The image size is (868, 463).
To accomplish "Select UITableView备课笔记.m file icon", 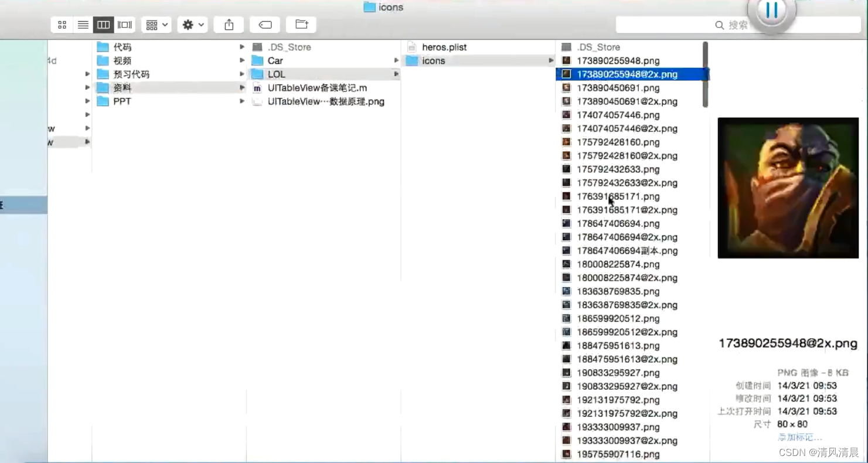I will (257, 88).
